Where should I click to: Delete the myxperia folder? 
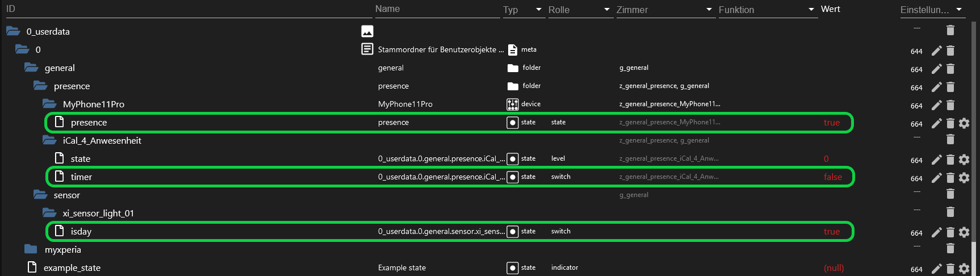(950, 248)
